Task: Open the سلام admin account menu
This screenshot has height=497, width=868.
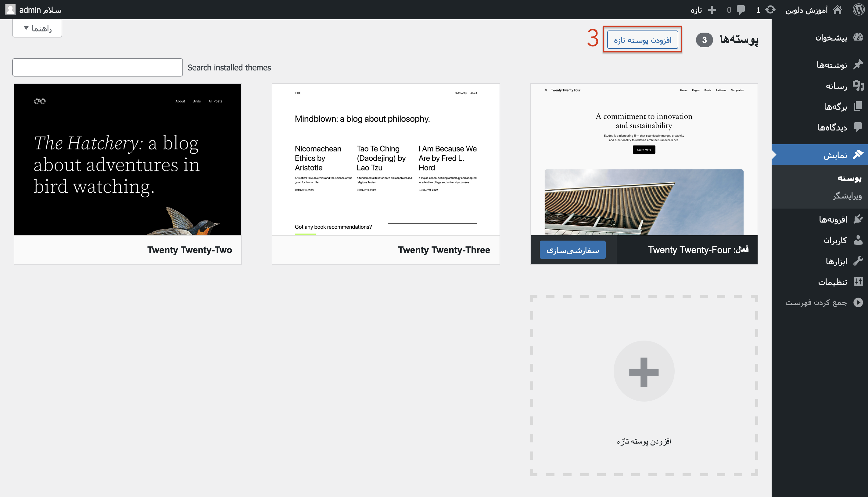Action: (34, 9)
